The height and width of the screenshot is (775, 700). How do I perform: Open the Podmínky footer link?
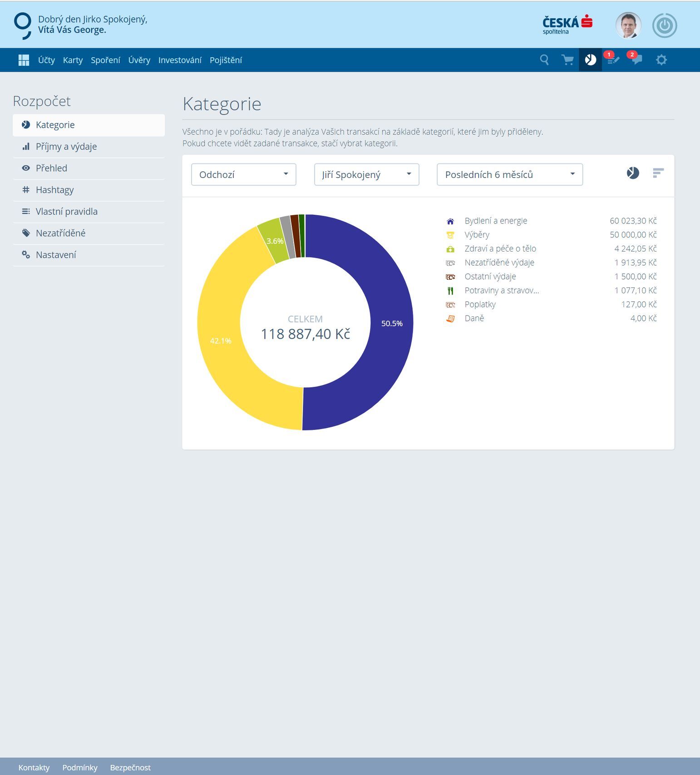80,767
